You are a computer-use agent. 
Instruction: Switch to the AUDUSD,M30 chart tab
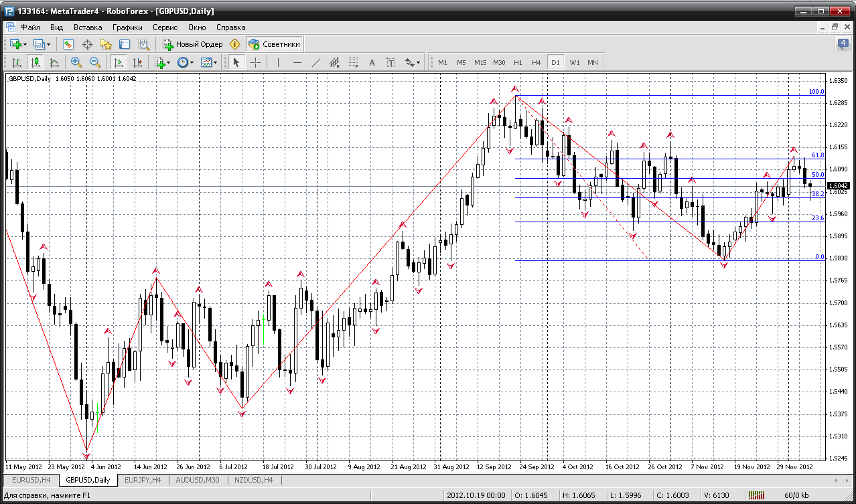pos(198,480)
